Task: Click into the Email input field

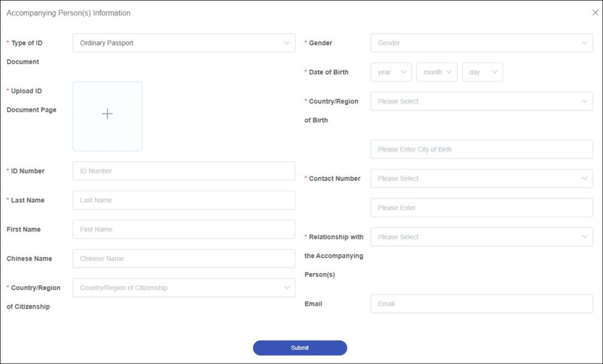Action: (481, 303)
